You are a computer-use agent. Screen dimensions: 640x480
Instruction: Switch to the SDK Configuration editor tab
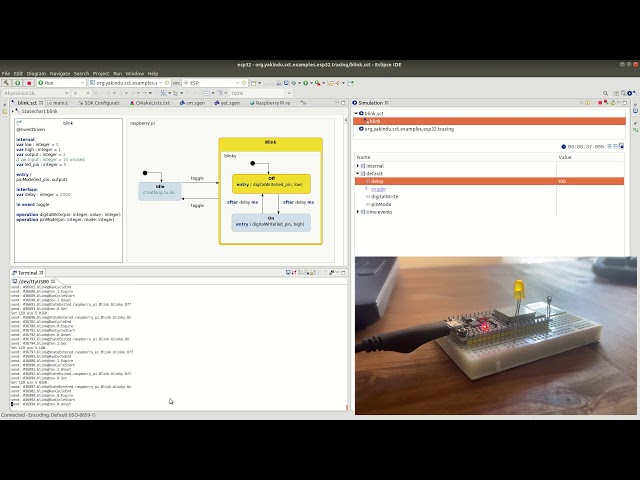99,103
